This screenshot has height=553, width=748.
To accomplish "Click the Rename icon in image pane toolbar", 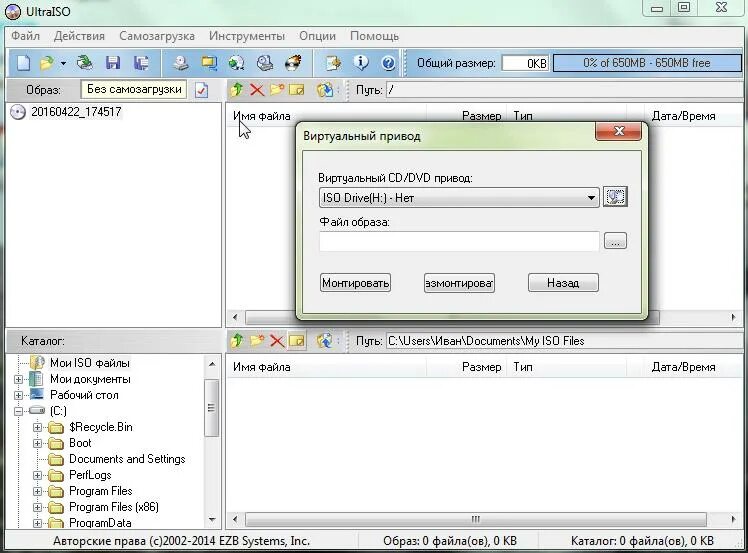I will coord(297,90).
